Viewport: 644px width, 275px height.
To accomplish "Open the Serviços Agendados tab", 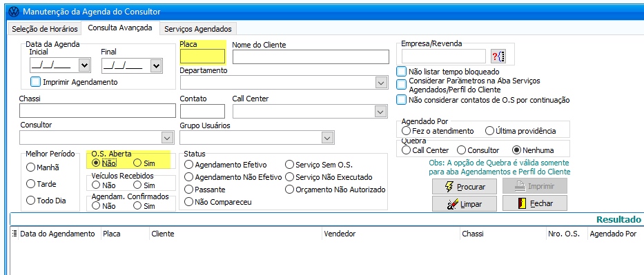I will (x=198, y=29).
